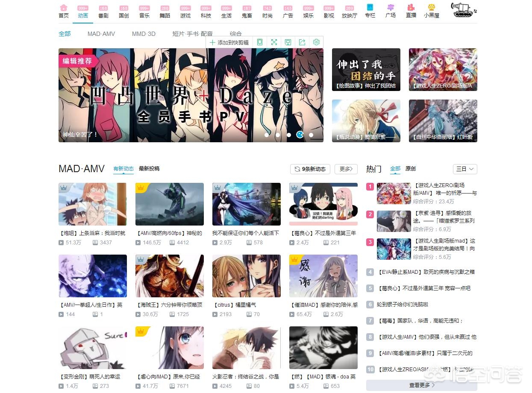Click the share export icon in clip toolbar

click(x=302, y=42)
